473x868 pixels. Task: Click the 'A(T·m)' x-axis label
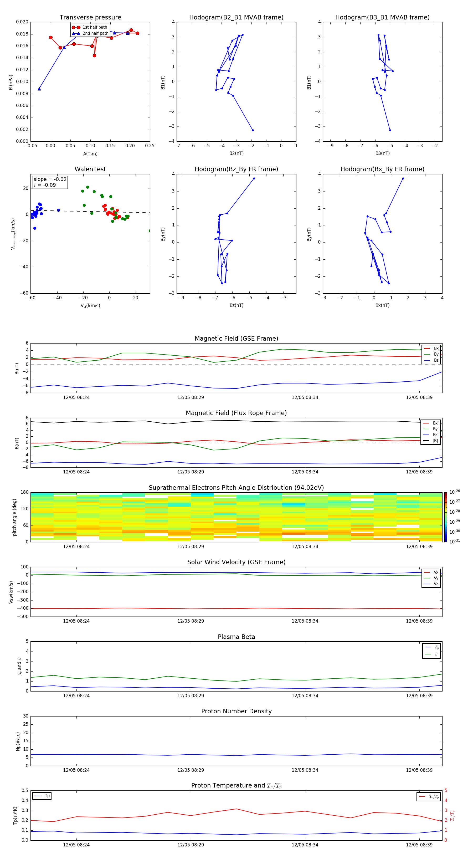pyautogui.click(x=90, y=154)
